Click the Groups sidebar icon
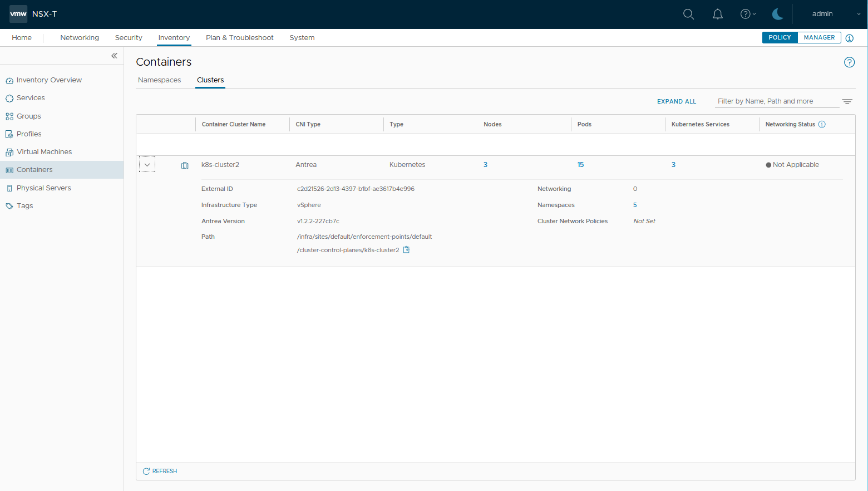This screenshot has height=491, width=868. [x=9, y=116]
